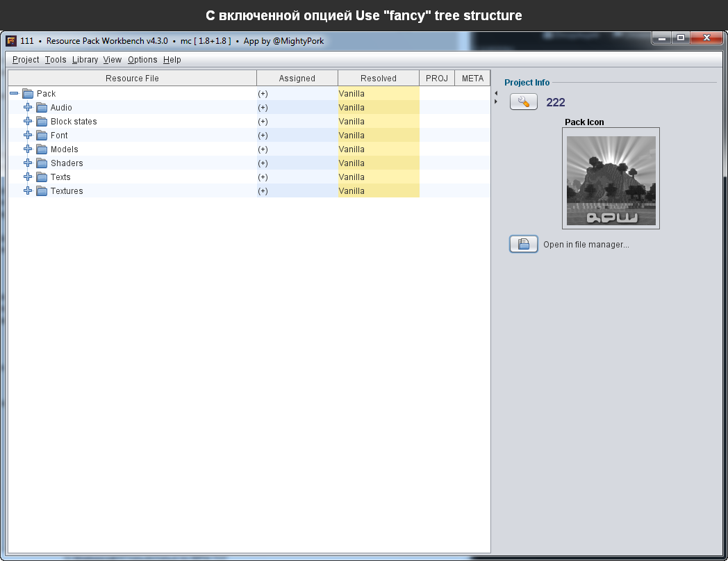
Task: Click the Models folder icon
Action: point(42,149)
